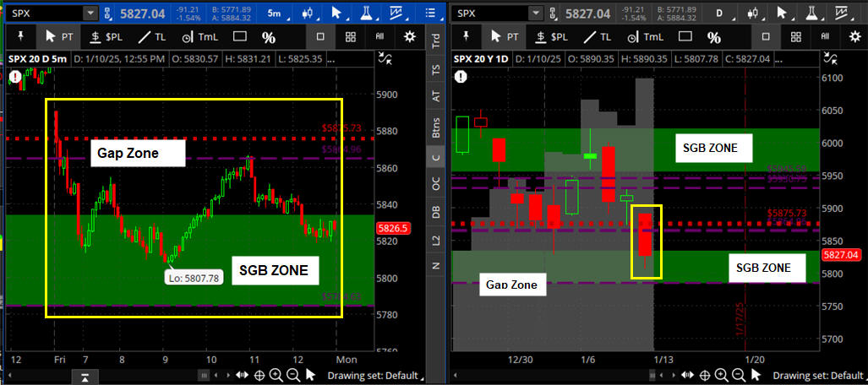This screenshot has width=868, height=385.
Task: Toggle the All button in right chart toolbar
Action: tap(826, 37)
